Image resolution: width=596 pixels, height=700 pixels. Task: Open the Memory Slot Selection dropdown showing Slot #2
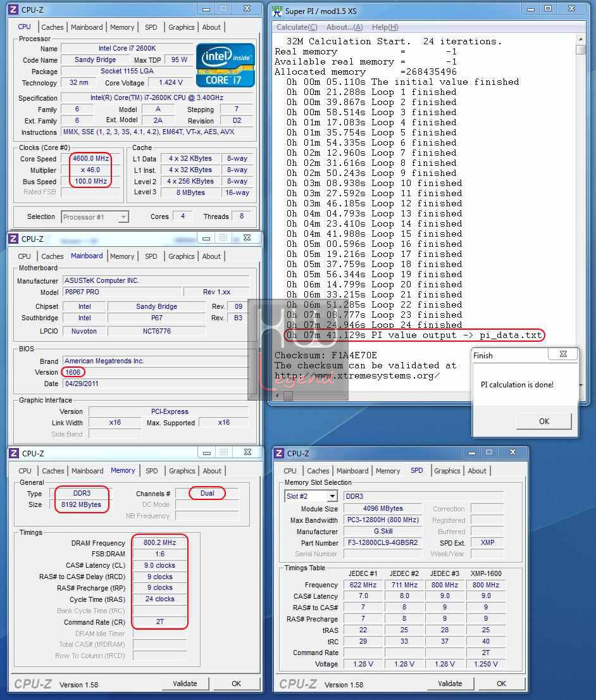click(x=333, y=496)
